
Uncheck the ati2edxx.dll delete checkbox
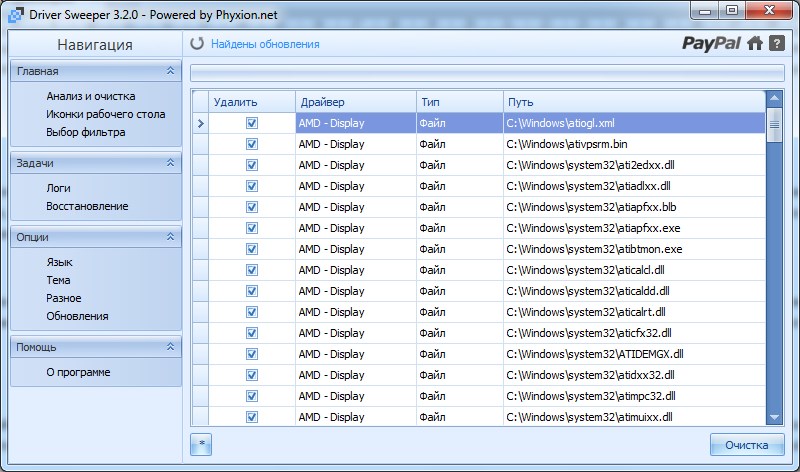[252, 165]
